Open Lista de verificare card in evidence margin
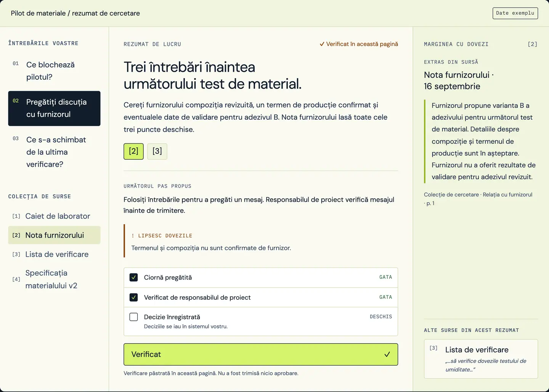Screen dimensions: 549x392 pos(481,359)
